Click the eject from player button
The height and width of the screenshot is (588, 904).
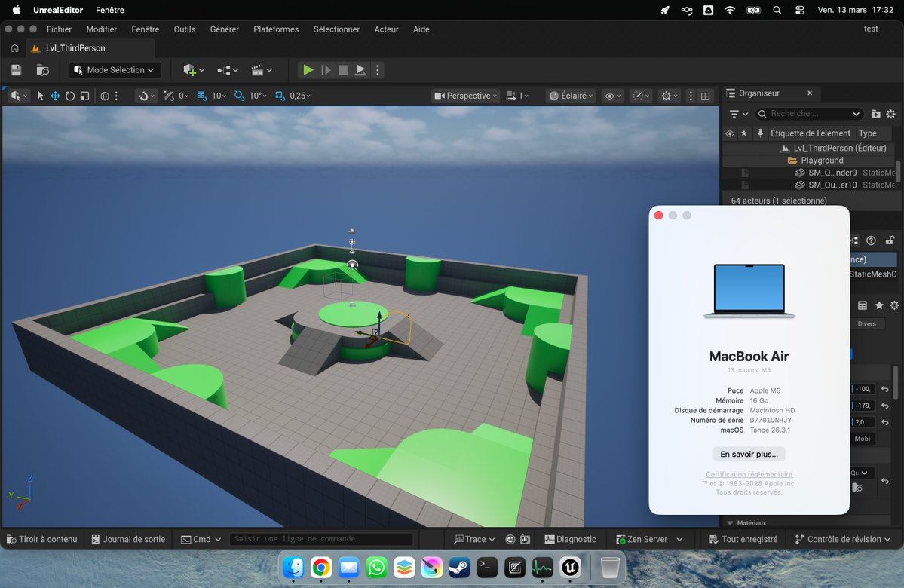pos(360,70)
